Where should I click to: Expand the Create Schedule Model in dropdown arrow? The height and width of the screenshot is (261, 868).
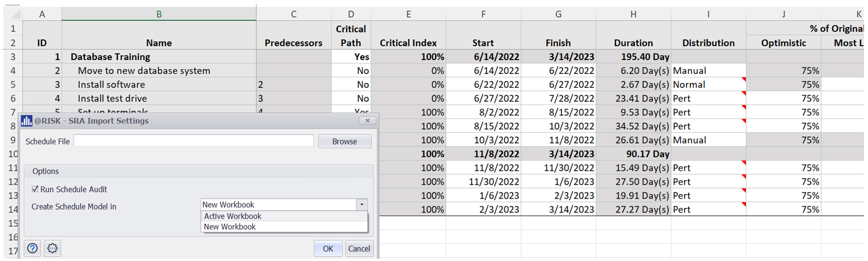pos(361,204)
